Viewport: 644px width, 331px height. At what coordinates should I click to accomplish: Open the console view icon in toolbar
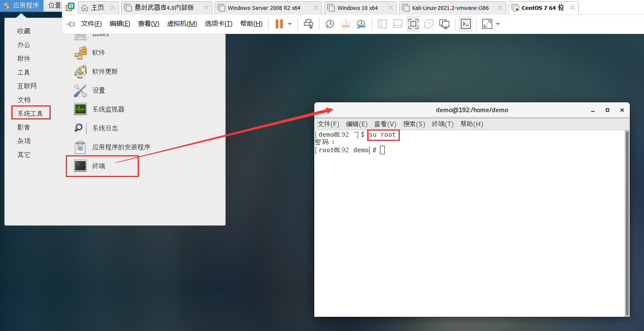[x=466, y=24]
